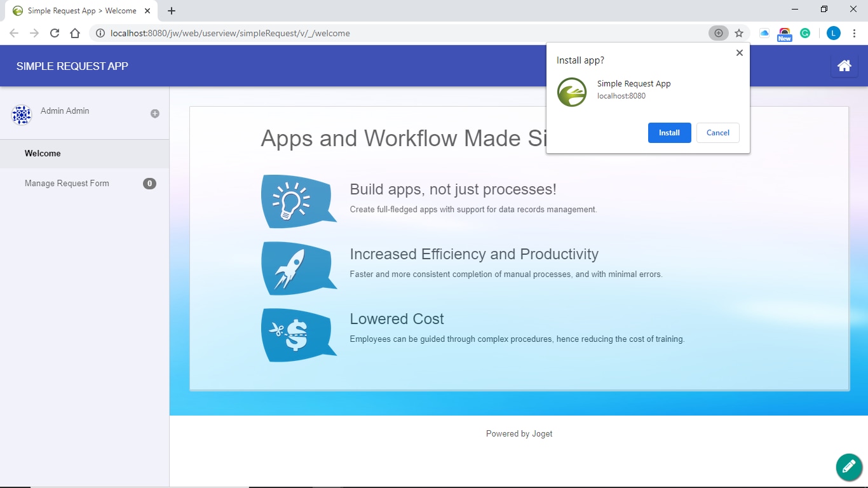Click the install app plus icon in address bar
The height and width of the screenshot is (488, 868).
point(719,33)
